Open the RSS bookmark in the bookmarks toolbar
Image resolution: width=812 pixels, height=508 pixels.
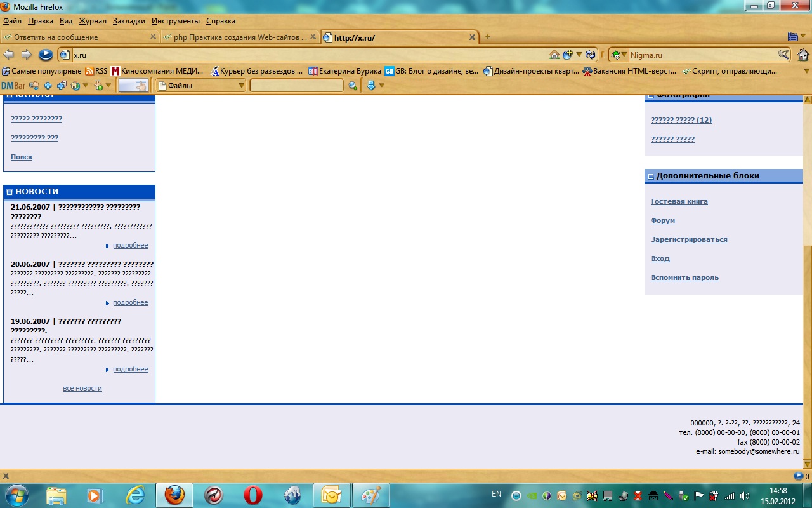pyautogui.click(x=96, y=71)
